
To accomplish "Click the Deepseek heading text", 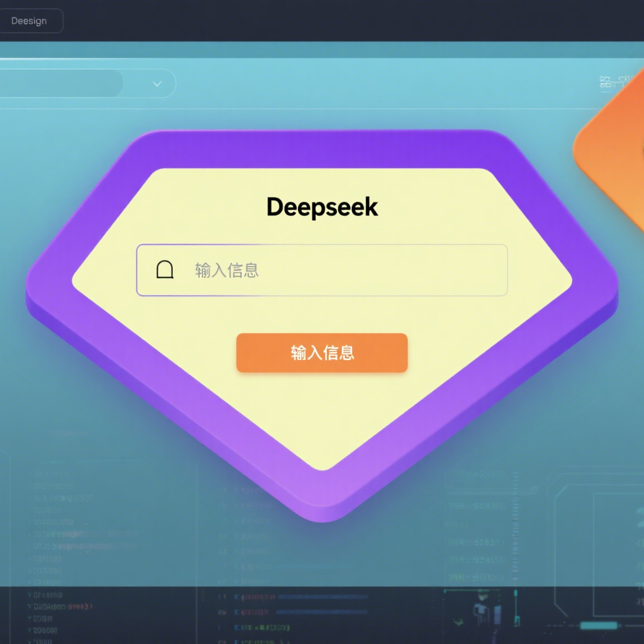I will coord(322,207).
